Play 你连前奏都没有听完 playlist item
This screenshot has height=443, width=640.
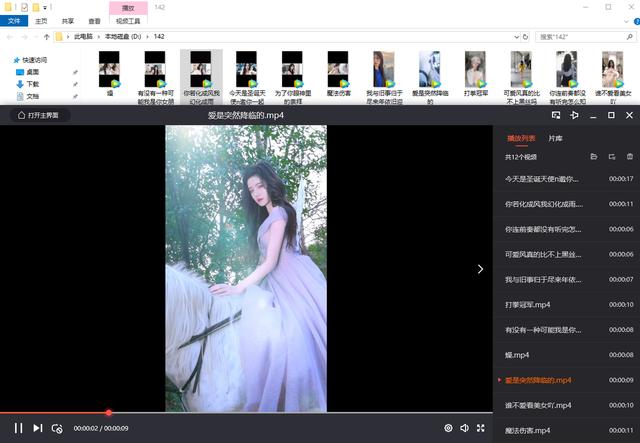pos(567,229)
